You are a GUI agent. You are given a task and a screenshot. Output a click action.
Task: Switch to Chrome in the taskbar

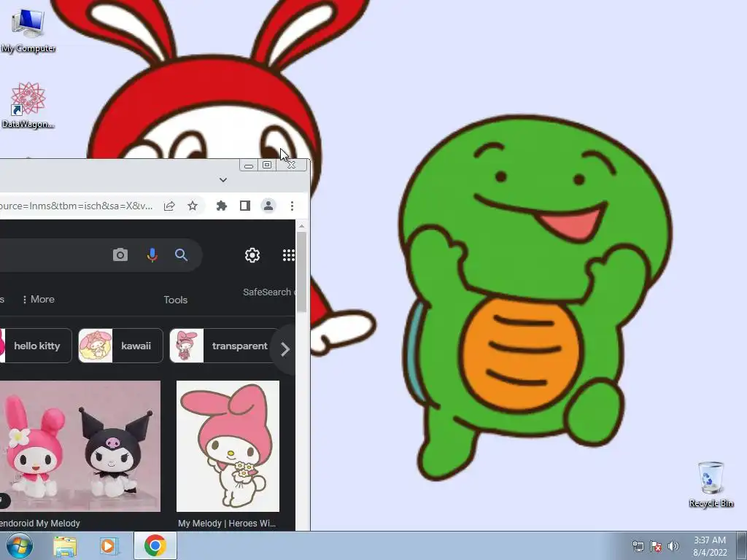[x=155, y=545]
